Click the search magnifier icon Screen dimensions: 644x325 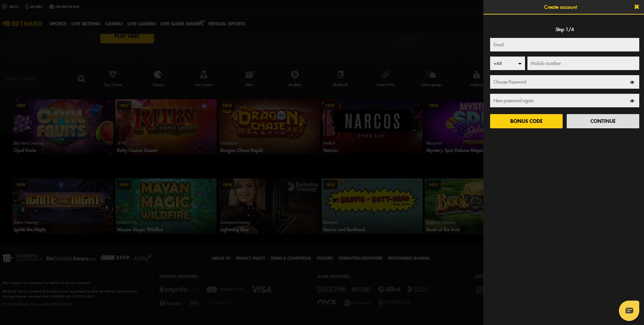point(81,79)
